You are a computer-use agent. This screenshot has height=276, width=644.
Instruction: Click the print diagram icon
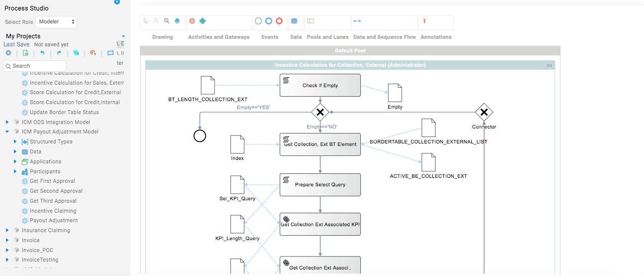pyautogui.click(x=177, y=21)
